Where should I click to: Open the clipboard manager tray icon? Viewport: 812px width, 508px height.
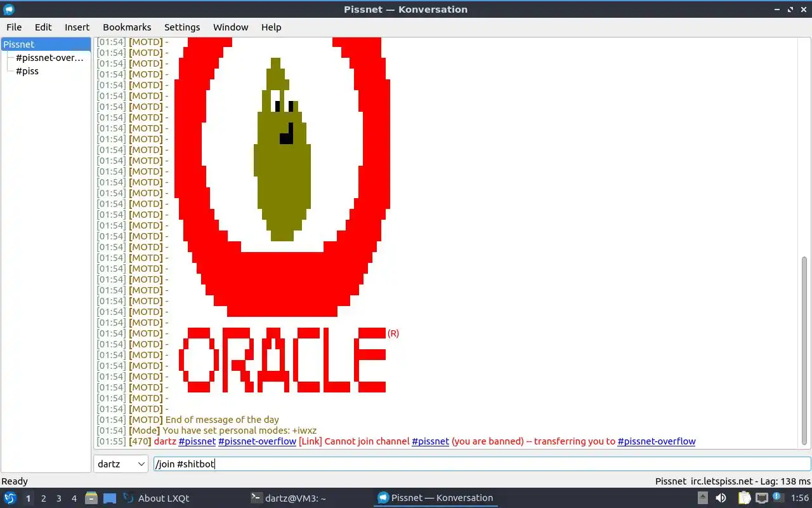tap(744, 498)
